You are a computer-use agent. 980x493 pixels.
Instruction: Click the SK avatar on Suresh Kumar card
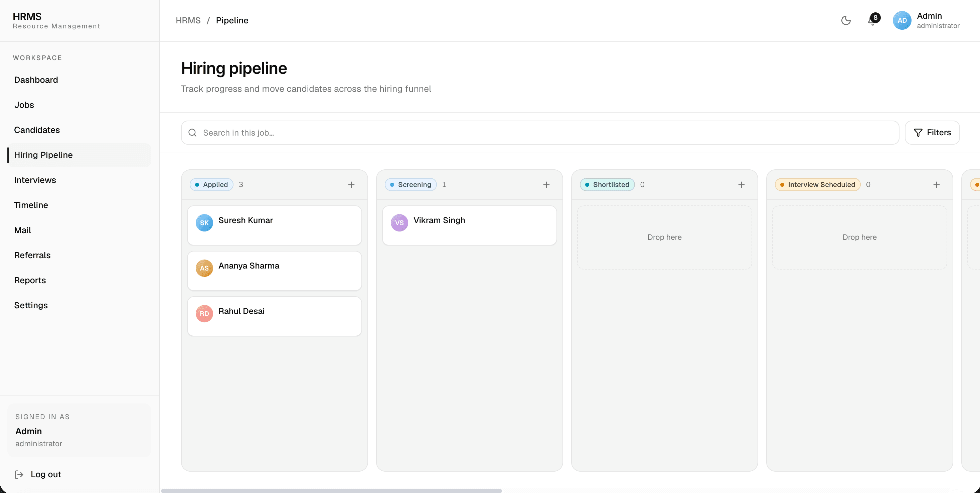click(204, 223)
